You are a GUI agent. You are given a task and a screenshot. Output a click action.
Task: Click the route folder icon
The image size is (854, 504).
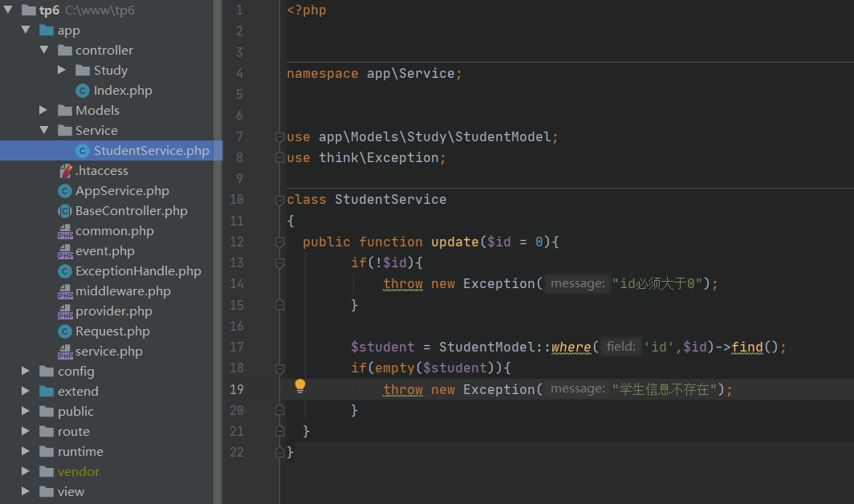coord(47,432)
